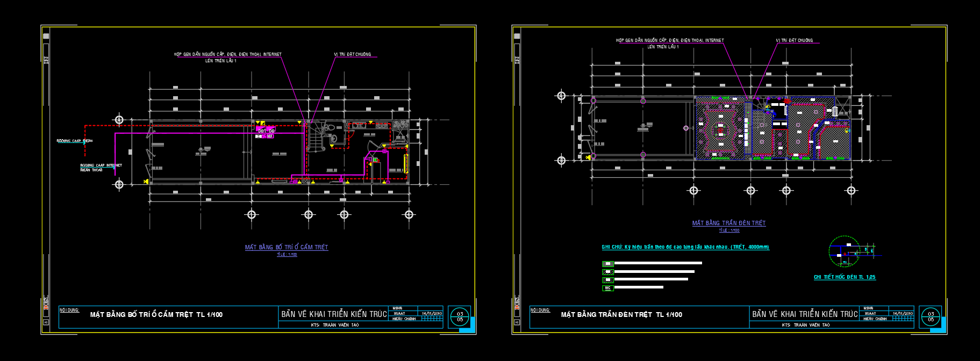Click the third hatch symbol in ceiling legend
The height and width of the screenshot is (361, 980).
pyautogui.click(x=608, y=280)
